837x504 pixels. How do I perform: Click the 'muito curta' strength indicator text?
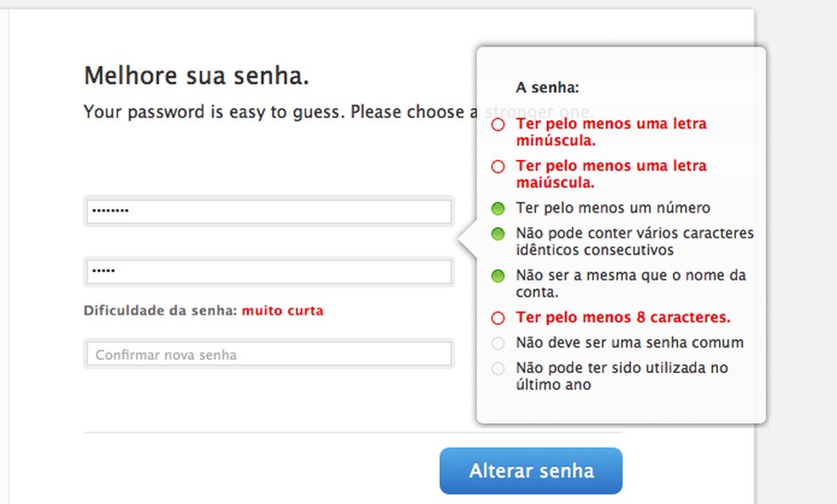(x=282, y=311)
